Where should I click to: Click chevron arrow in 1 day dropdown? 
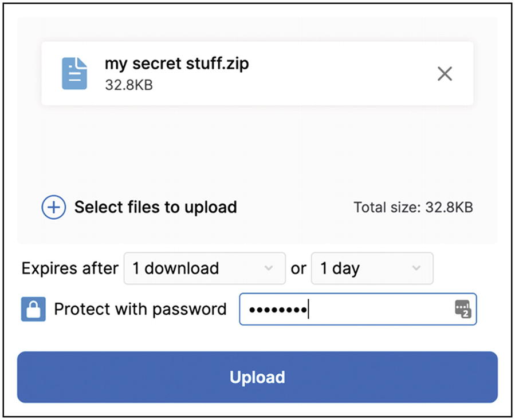pyautogui.click(x=416, y=268)
